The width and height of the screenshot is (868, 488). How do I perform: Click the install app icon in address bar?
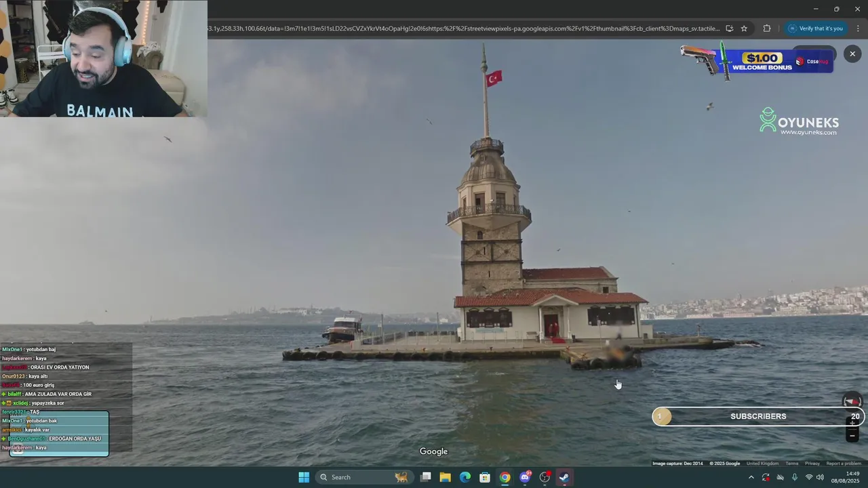coord(729,28)
